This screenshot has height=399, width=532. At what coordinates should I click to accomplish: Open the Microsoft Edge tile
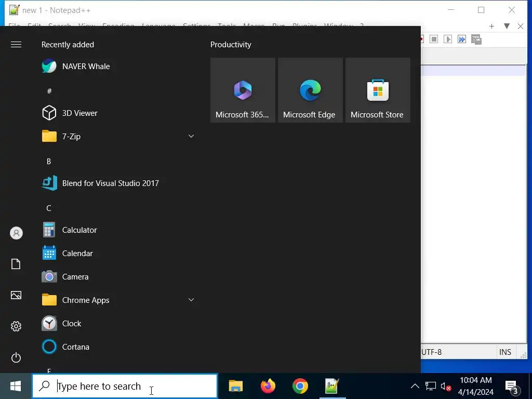tap(310, 90)
